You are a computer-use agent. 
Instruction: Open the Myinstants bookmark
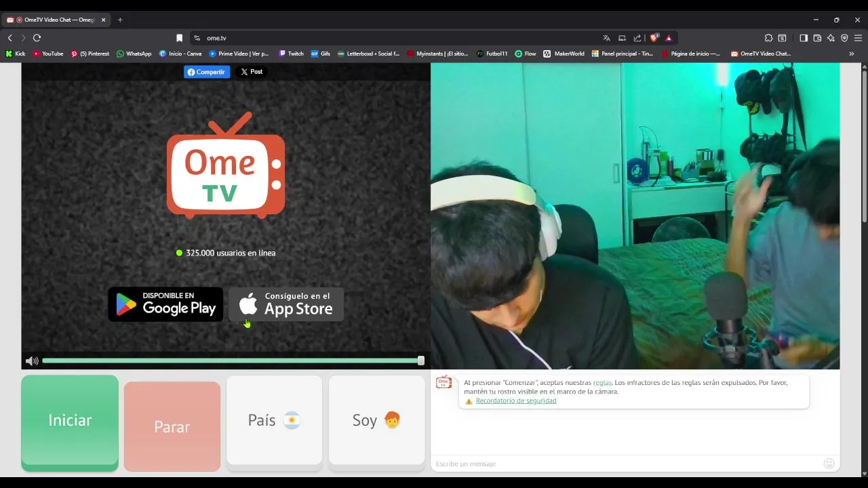[437, 54]
